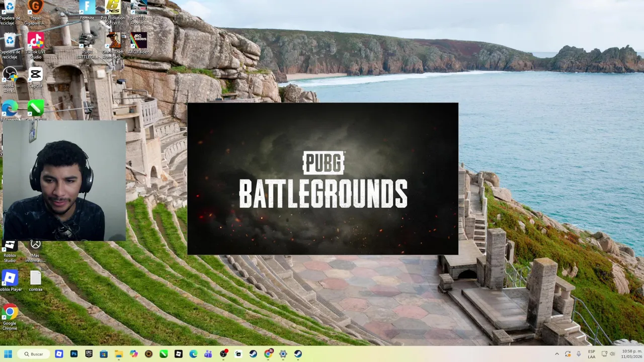644x362 pixels.
Task: Open ESP LAA language switcher
Action: [592, 354]
